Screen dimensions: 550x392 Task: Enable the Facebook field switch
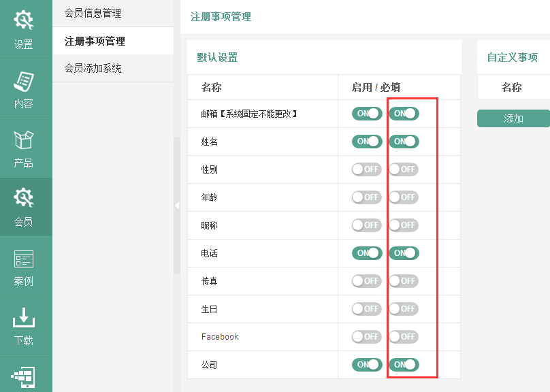[367, 337]
